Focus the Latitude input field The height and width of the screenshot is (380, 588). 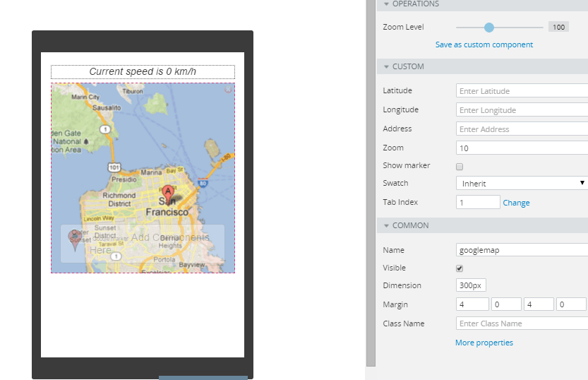[522, 91]
